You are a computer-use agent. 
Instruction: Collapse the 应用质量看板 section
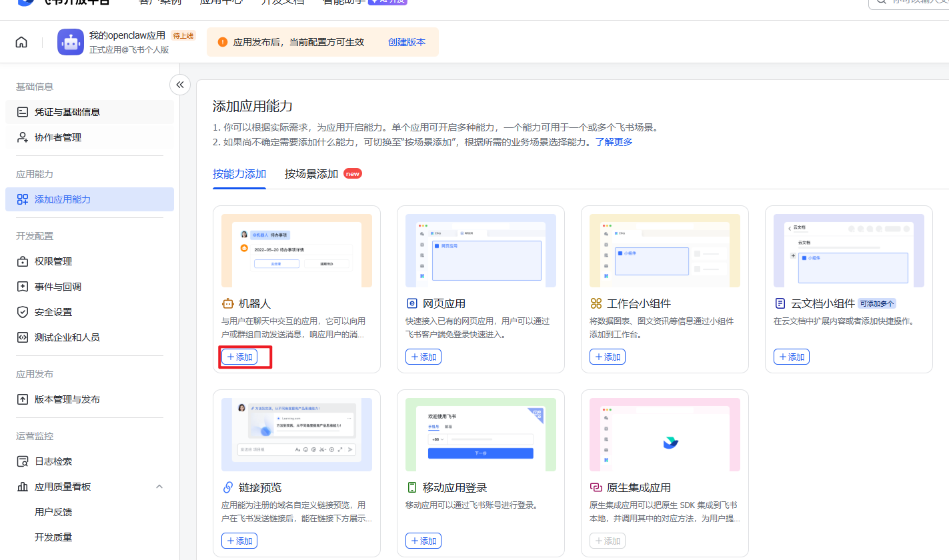click(x=159, y=487)
